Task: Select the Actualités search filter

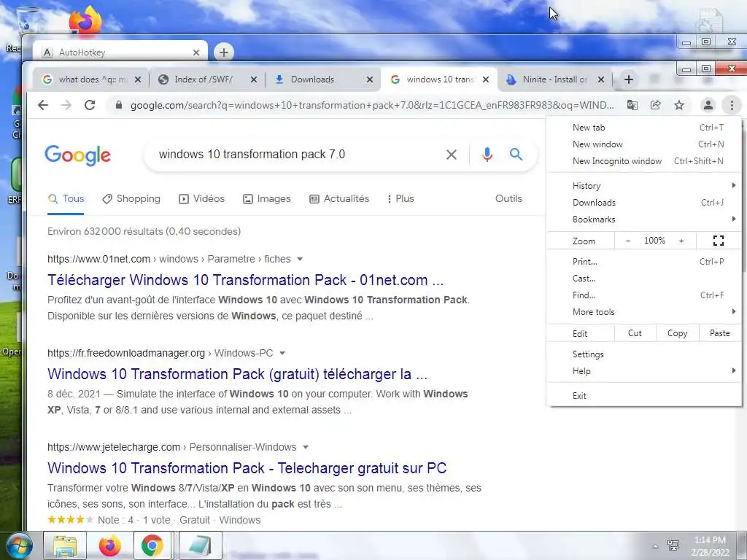Action: coord(339,198)
